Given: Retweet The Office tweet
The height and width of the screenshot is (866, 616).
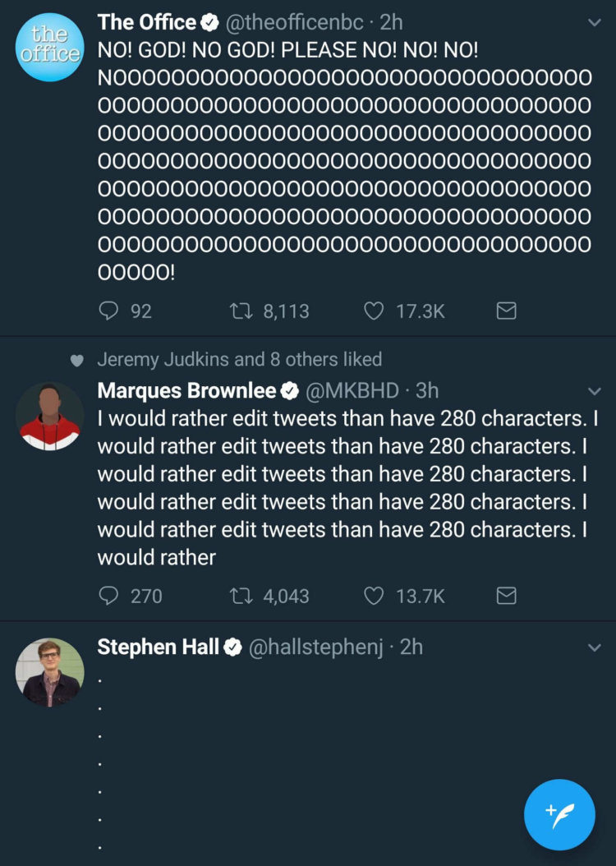Looking at the screenshot, I should pos(244,311).
